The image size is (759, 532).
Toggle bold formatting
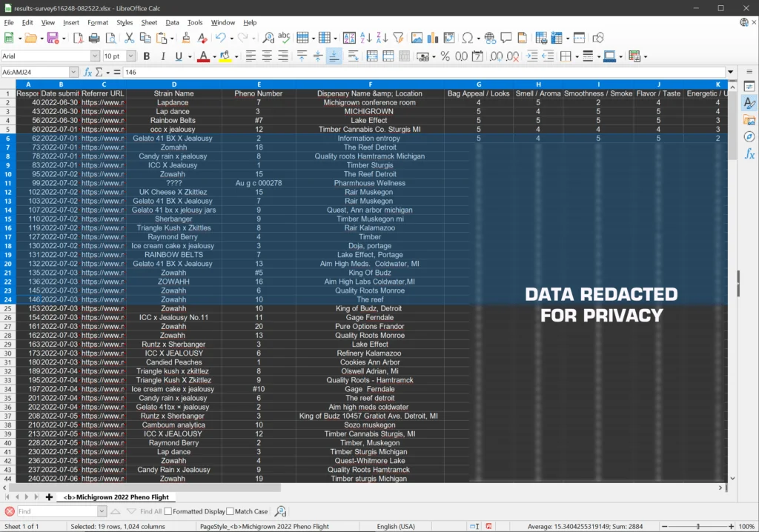(146, 56)
